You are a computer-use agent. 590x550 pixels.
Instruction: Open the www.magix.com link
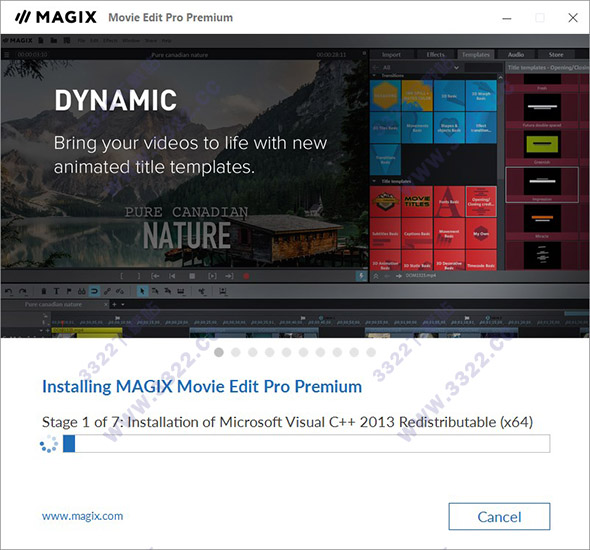click(82, 516)
